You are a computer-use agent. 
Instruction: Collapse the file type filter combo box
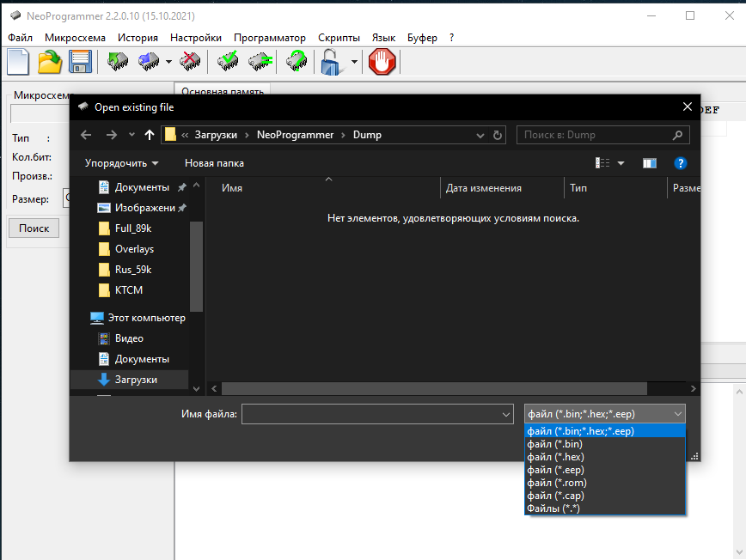point(605,414)
